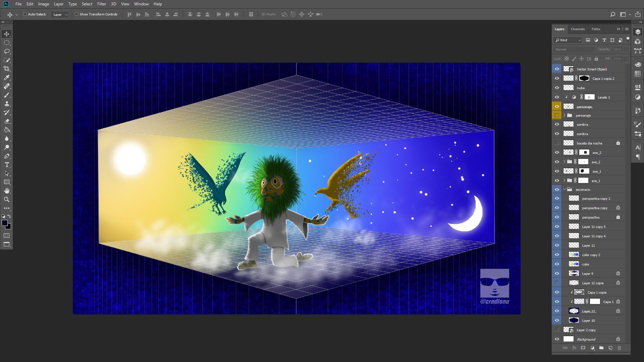Screen dimensions: 644x362
Task: Activate the Zoom tool
Action: [x=7, y=199]
